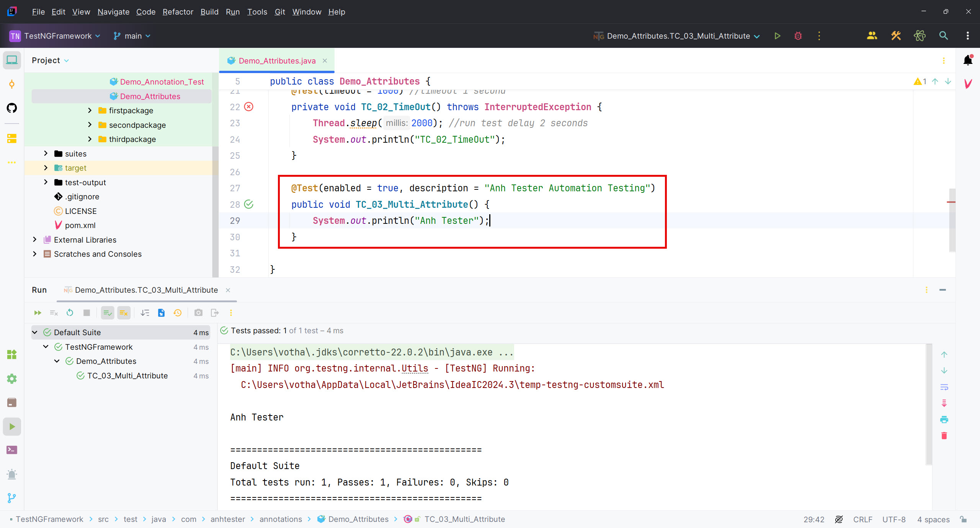Screen dimensions: 980x528
Task: Clear console output trash icon
Action: (944, 435)
